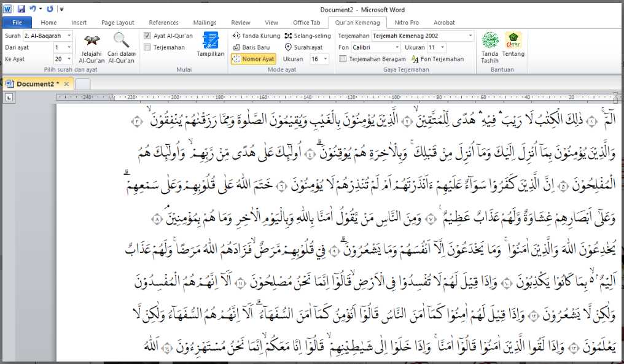Expand the Undo history dropdown arrow
Viewport: 624px width, 364px height.
pyautogui.click(x=41, y=9)
